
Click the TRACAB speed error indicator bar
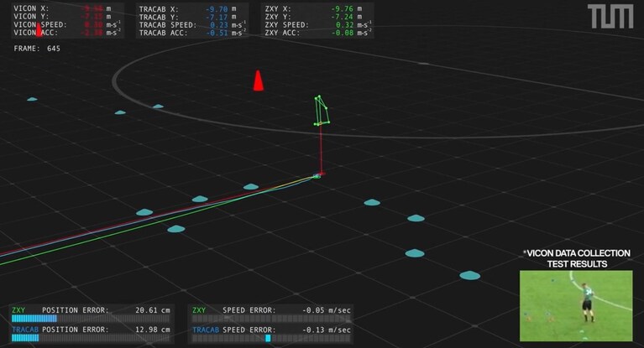pos(271,338)
